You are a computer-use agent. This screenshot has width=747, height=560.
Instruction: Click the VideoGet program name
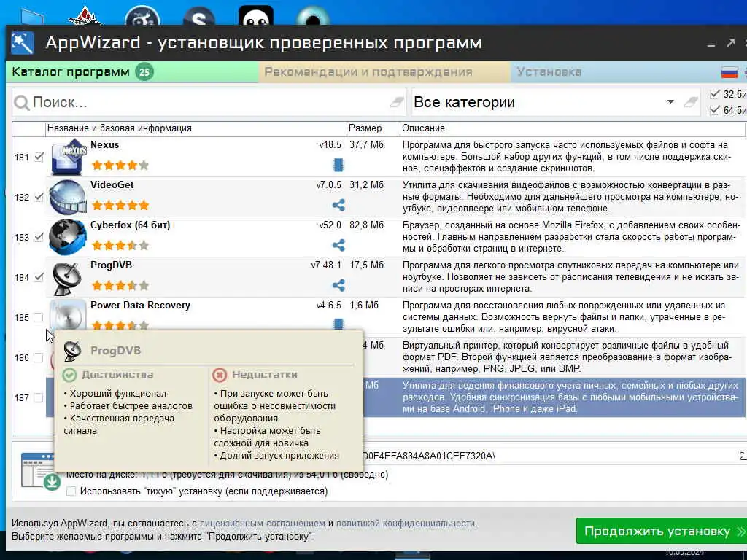[112, 184]
